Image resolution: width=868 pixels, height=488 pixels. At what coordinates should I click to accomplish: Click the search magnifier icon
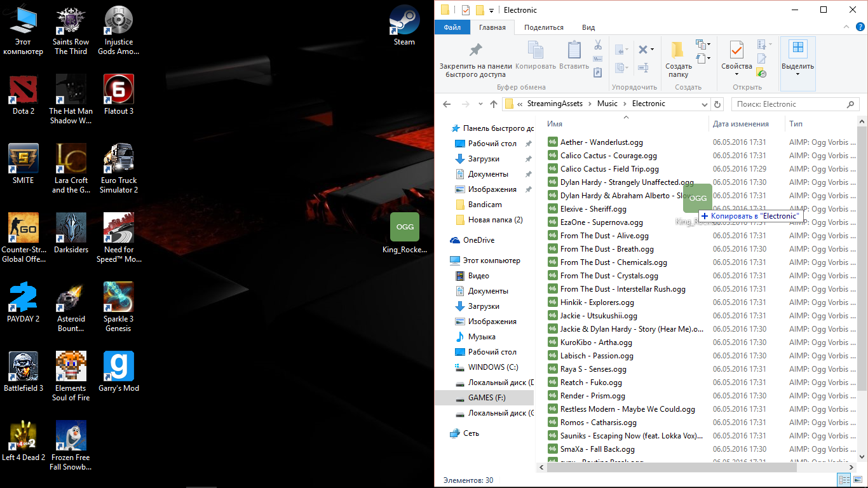[x=851, y=104]
